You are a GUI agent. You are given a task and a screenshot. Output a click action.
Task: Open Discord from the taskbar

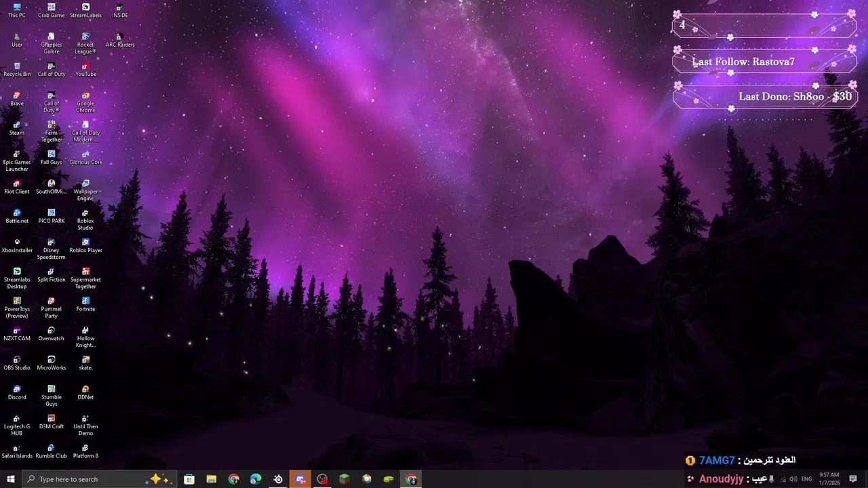(x=300, y=479)
